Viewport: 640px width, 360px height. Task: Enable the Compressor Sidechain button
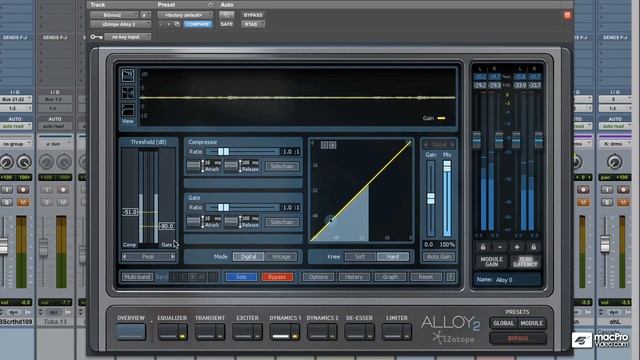click(x=282, y=166)
